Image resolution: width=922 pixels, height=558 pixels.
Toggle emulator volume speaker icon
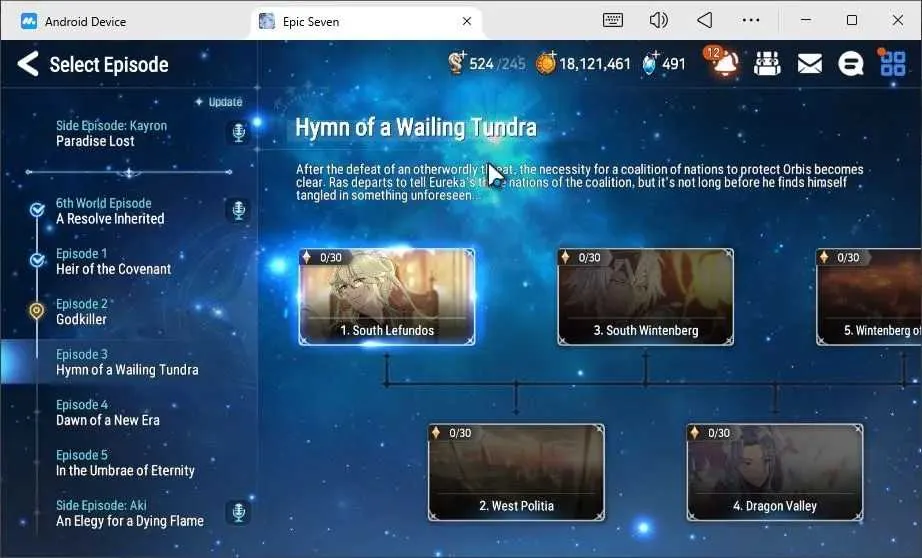pyautogui.click(x=658, y=21)
